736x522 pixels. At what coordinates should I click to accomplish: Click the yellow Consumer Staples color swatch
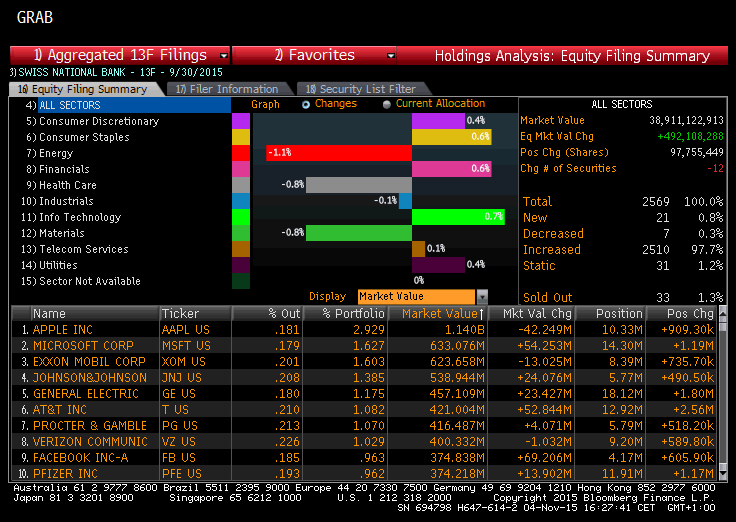click(x=241, y=137)
